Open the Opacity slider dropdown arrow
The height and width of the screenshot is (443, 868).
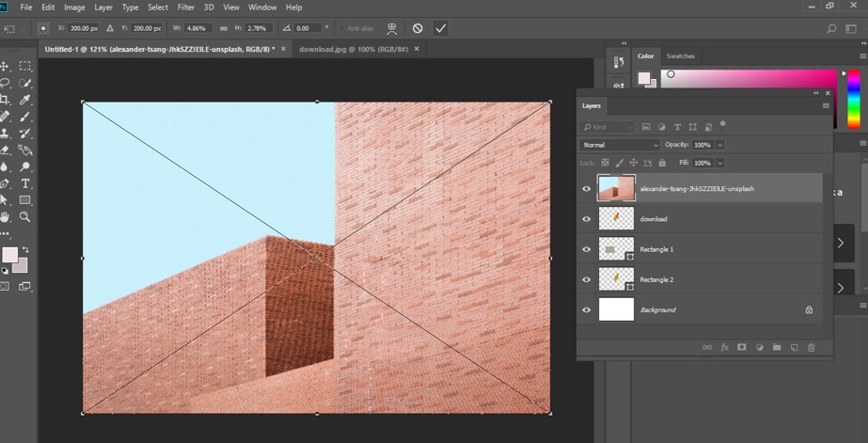pyautogui.click(x=719, y=145)
